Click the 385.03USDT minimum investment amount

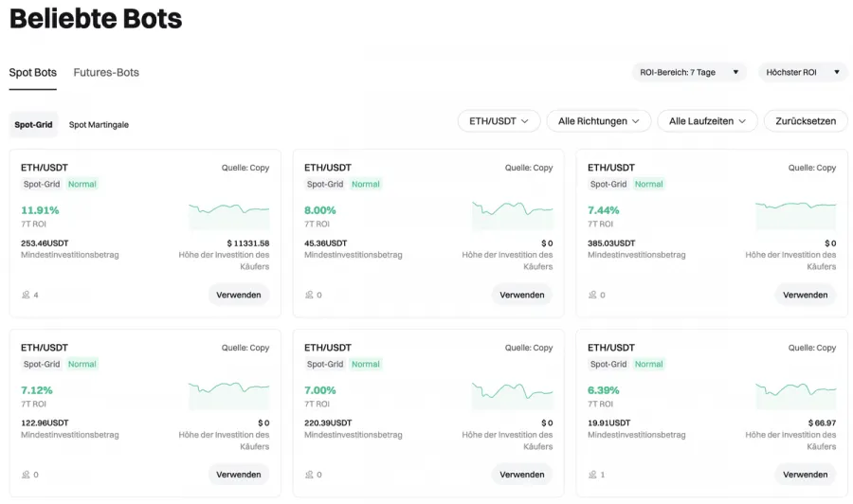pos(611,243)
